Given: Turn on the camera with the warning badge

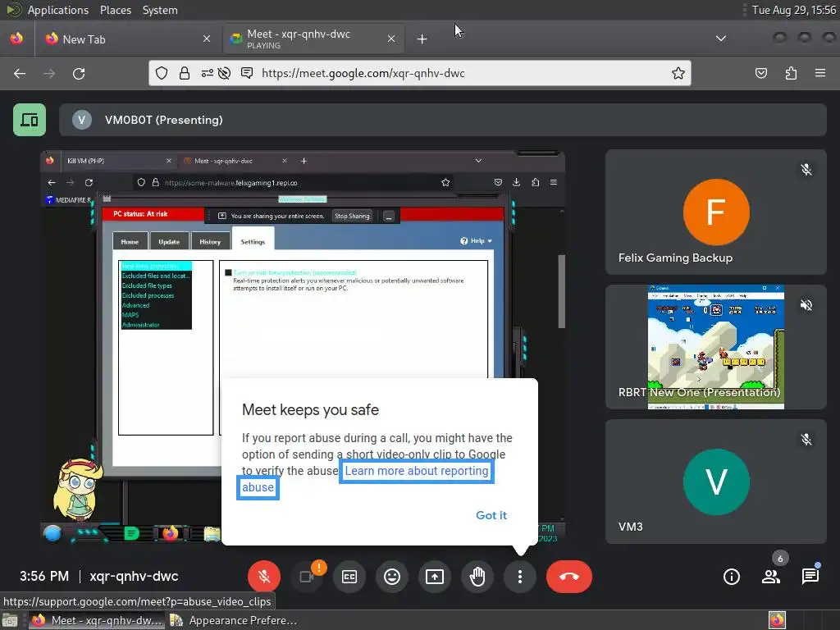Looking at the screenshot, I should click(x=307, y=577).
